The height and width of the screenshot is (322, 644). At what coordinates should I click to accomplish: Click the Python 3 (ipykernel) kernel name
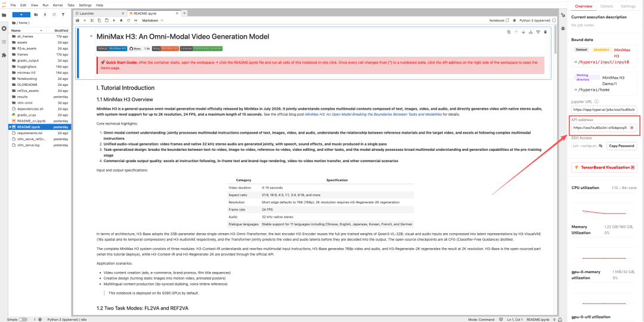pyautogui.click(x=535, y=20)
